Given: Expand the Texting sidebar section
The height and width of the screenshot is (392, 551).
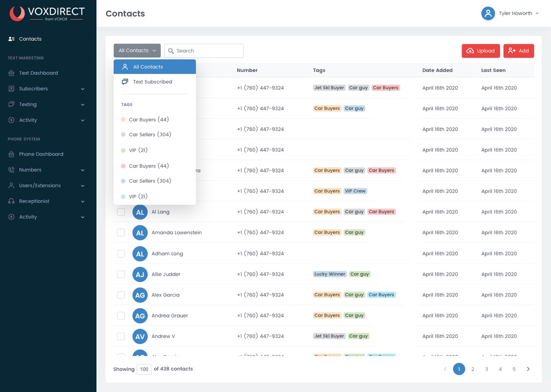Looking at the screenshot, I should (x=83, y=105).
